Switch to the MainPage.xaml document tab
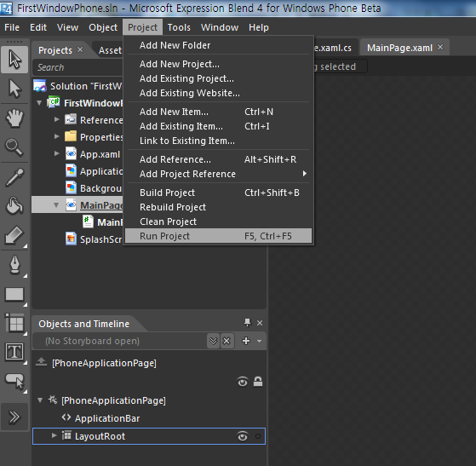Screen dimensions: 476x466 coord(400,48)
